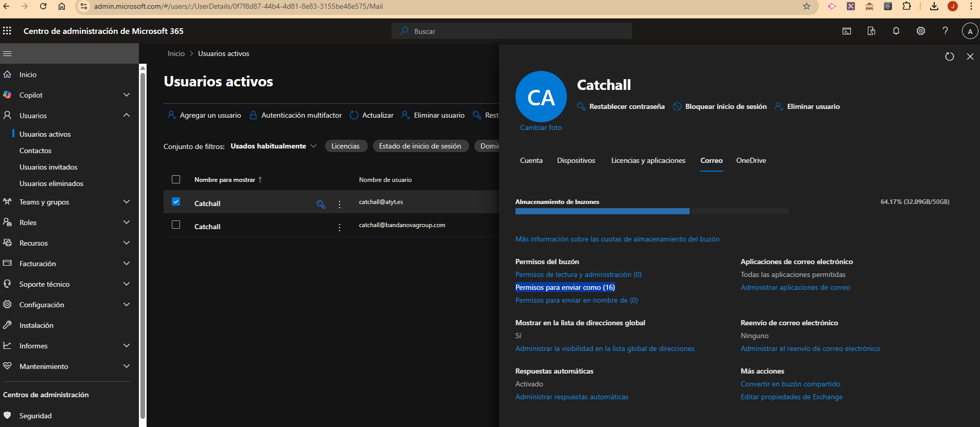Open the help question mark icon
The height and width of the screenshot is (427, 980).
pos(945,31)
